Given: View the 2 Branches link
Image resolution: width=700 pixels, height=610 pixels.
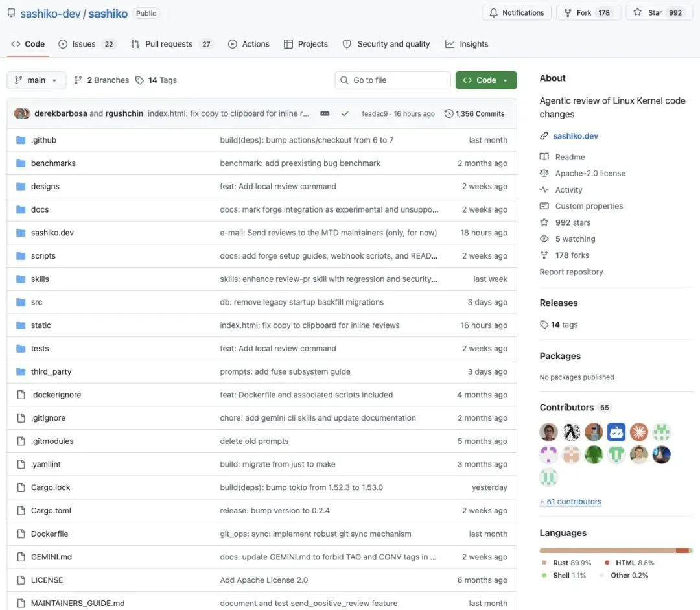Looking at the screenshot, I should coord(101,80).
